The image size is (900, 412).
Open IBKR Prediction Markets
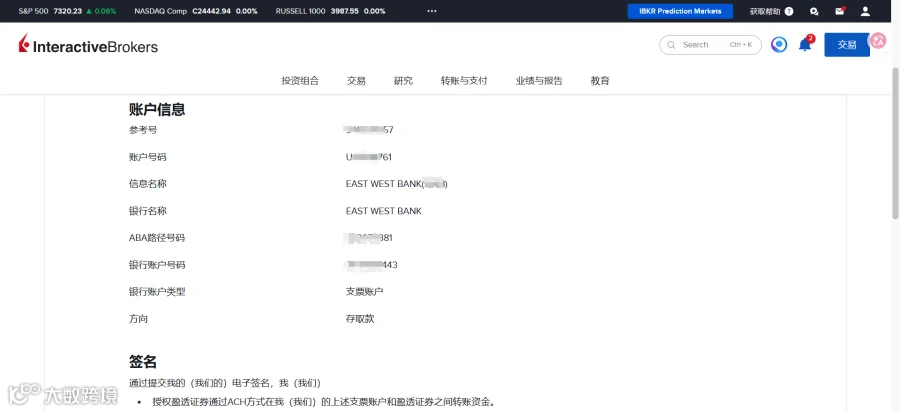680,11
